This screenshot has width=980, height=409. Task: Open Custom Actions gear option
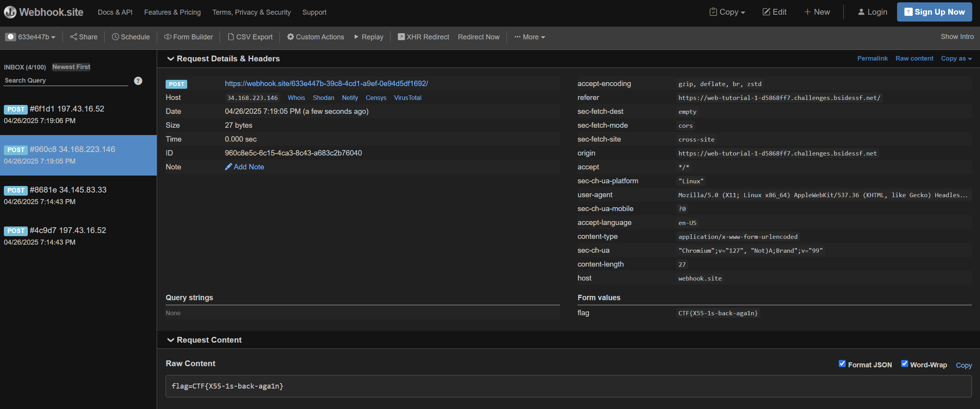(x=315, y=37)
